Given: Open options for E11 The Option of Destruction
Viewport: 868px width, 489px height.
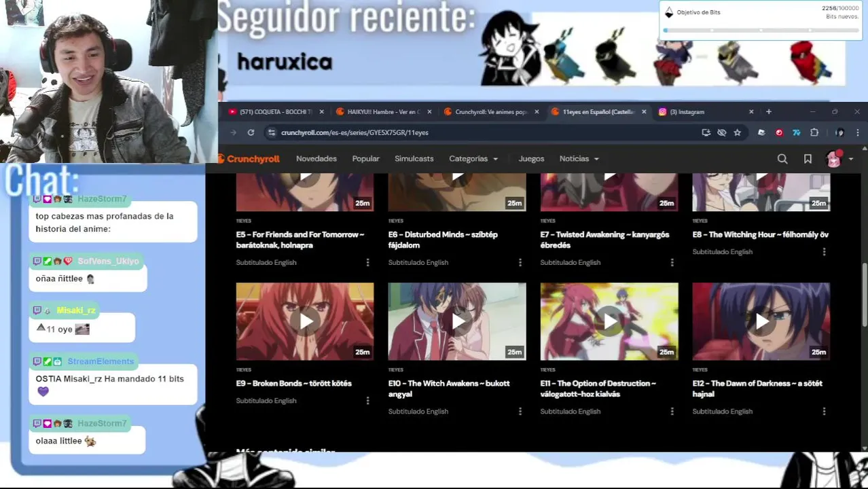Looking at the screenshot, I should [x=672, y=412].
